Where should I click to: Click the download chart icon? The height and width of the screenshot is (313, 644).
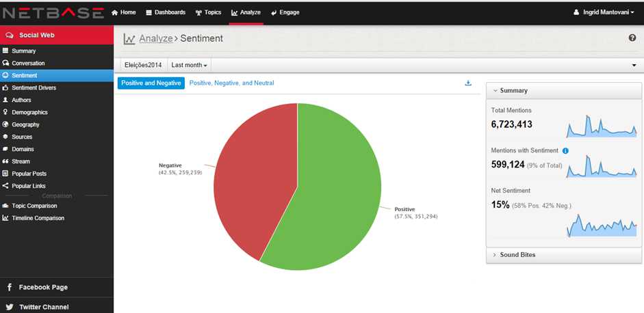click(468, 83)
